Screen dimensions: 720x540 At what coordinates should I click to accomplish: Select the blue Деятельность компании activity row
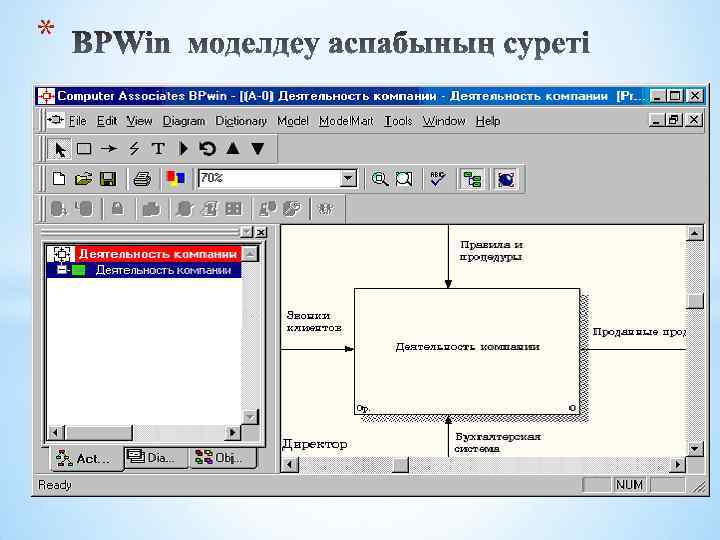point(163,270)
